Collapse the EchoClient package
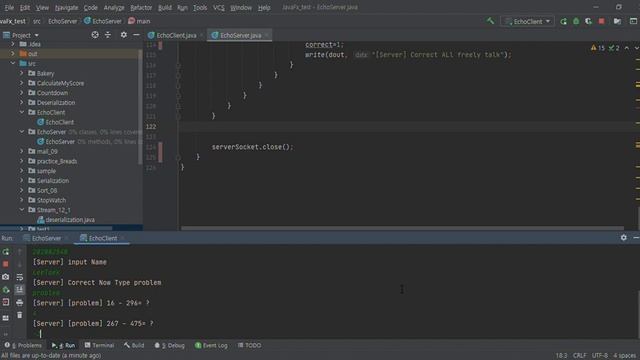The height and width of the screenshot is (360, 640). pos(22,112)
